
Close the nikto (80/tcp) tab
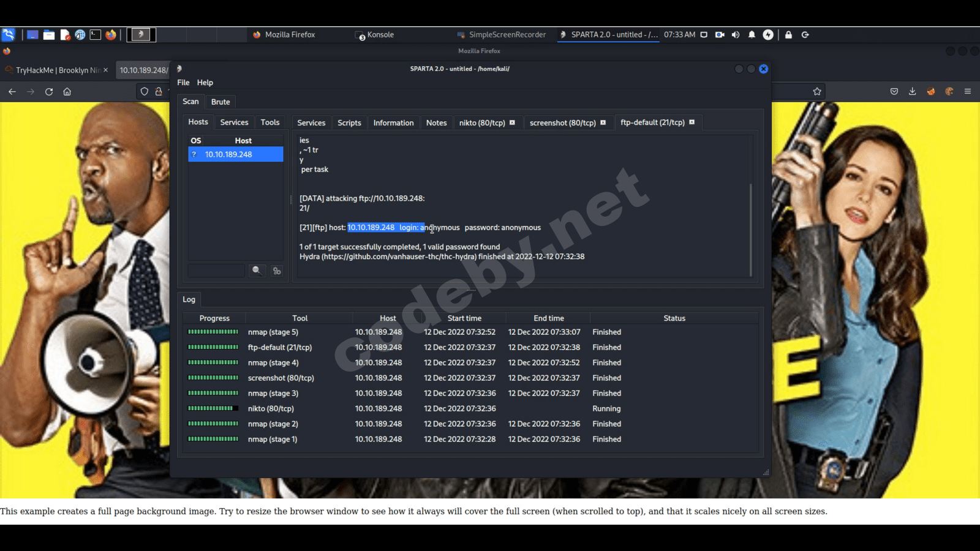coord(512,122)
